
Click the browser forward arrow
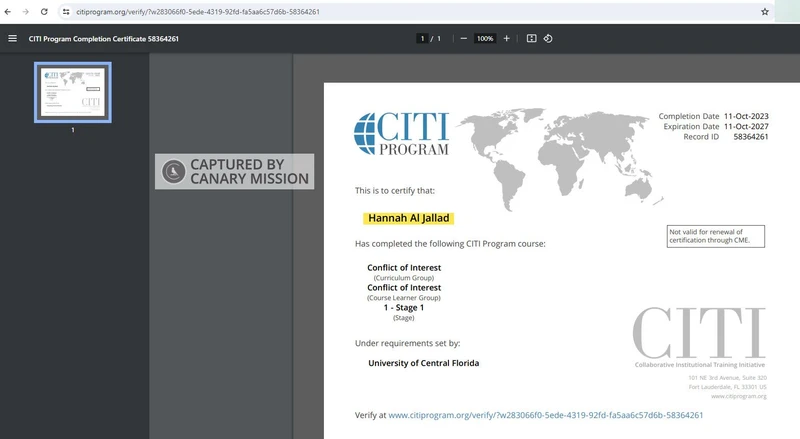pos(26,11)
